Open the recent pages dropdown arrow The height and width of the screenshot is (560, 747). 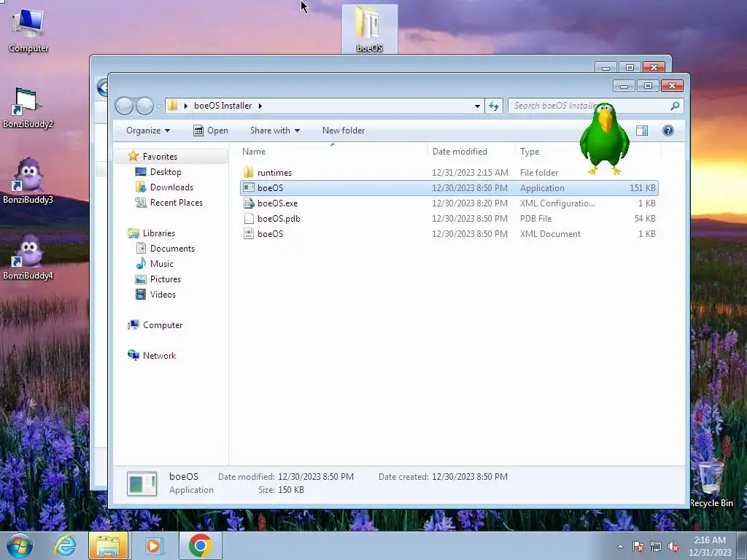(x=160, y=106)
